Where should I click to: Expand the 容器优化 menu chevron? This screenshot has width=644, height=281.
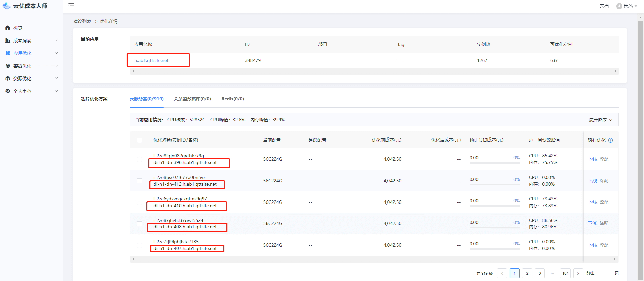pos(57,66)
